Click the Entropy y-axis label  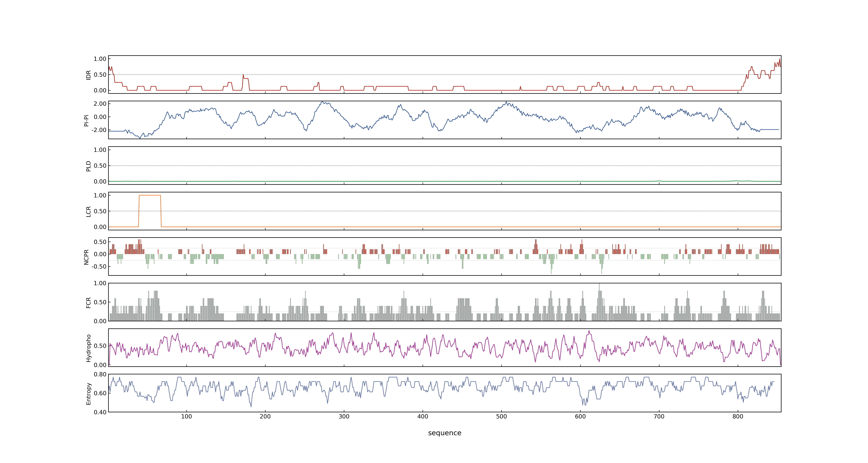(88, 394)
